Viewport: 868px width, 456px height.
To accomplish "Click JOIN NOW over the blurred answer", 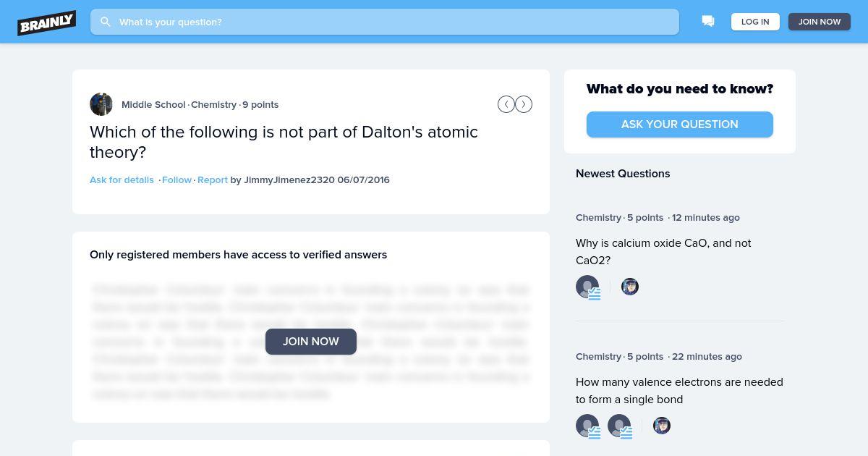I will [311, 342].
